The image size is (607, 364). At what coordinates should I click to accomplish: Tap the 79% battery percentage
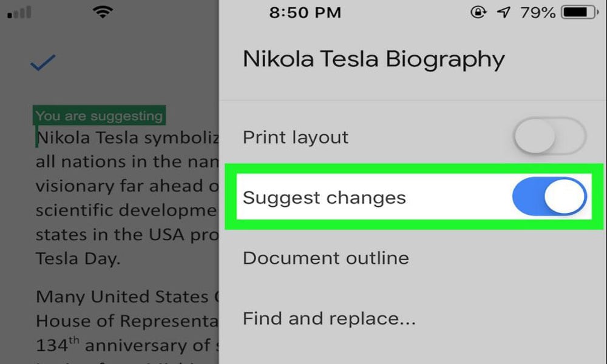coord(538,13)
